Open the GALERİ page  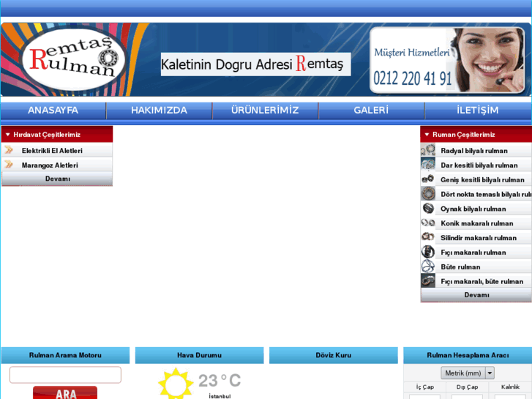coord(371,111)
